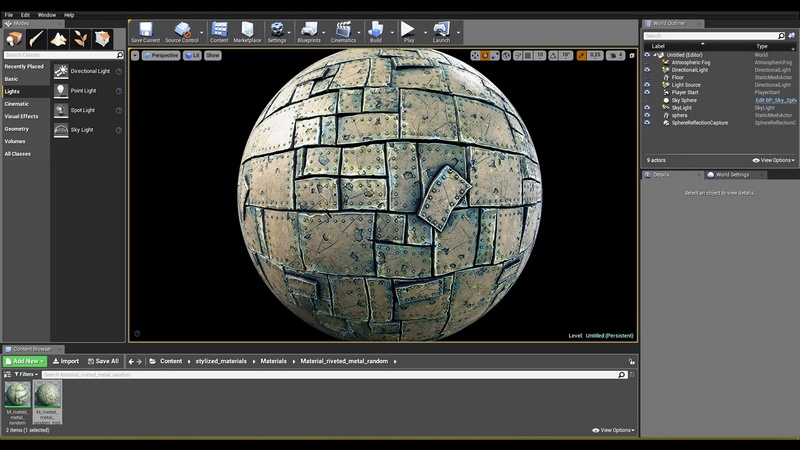800x450 pixels.
Task: Open the Window menu
Action: click(46, 15)
